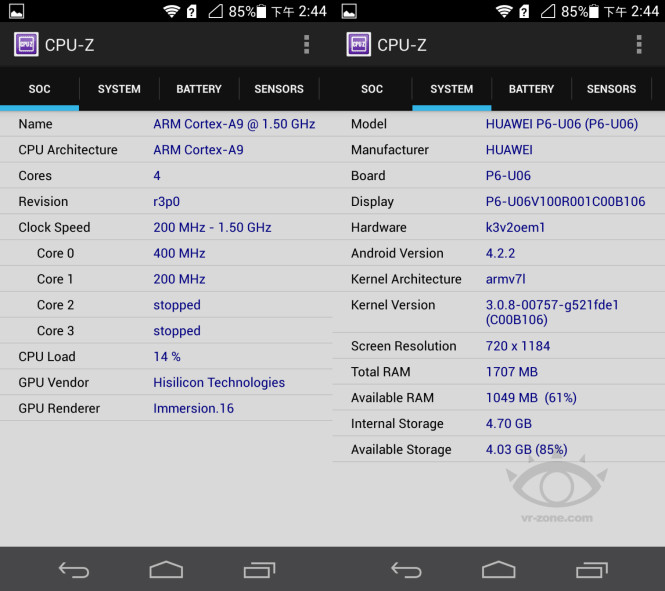Select Kernel Architecture 'armv7l'
This screenshot has width=665, height=591.
[506, 279]
